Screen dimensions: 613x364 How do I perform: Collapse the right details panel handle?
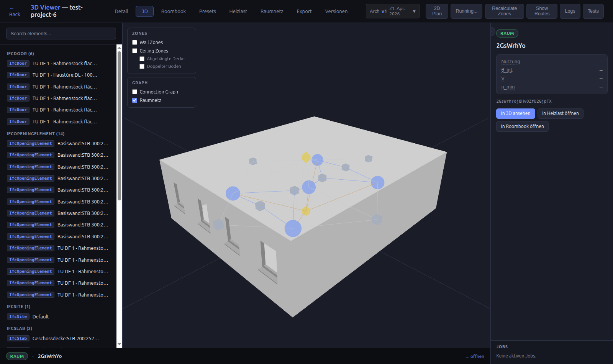coord(492,31)
